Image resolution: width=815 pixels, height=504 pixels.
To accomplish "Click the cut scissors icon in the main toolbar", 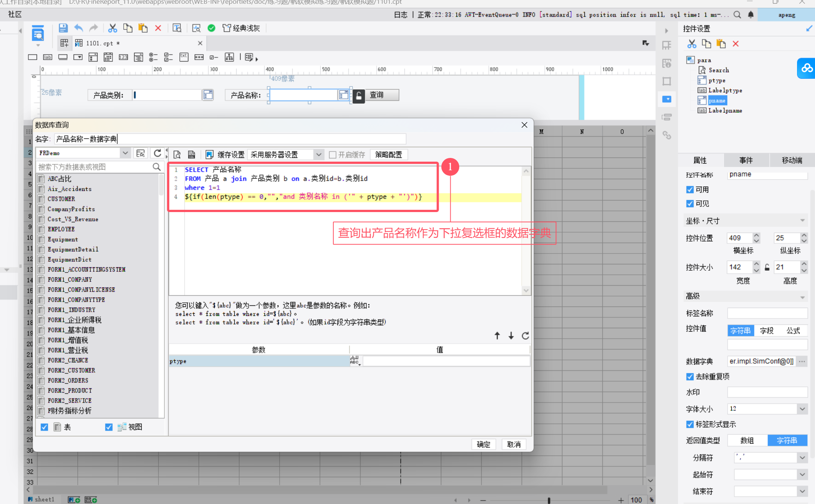I will (x=112, y=28).
